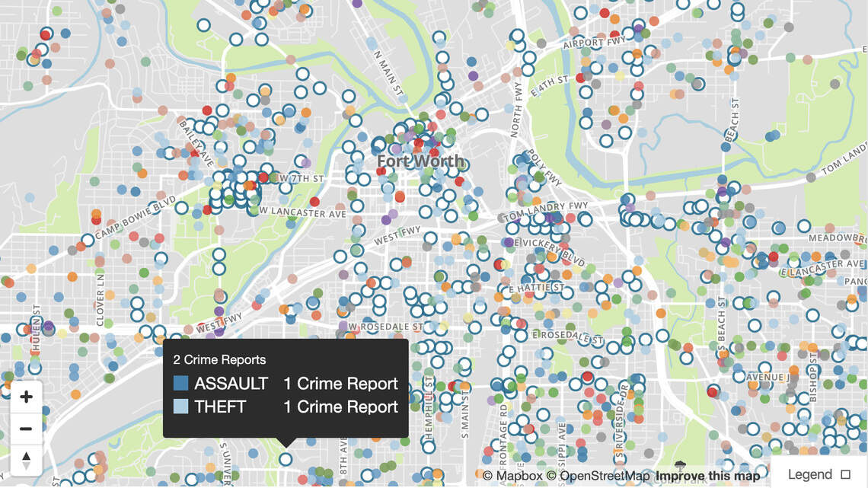Image resolution: width=868 pixels, height=488 pixels.
Task: Click the TOM LANDRY FWY road label
Action: point(546,211)
